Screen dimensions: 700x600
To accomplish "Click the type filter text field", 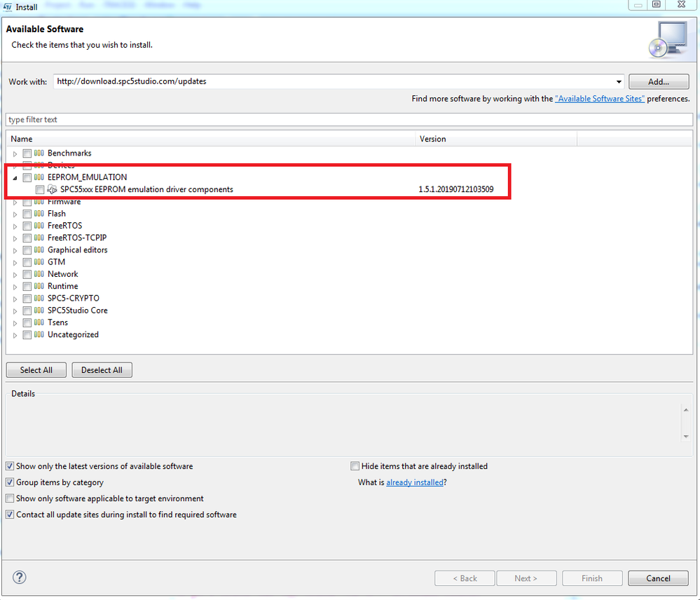I will [349, 120].
